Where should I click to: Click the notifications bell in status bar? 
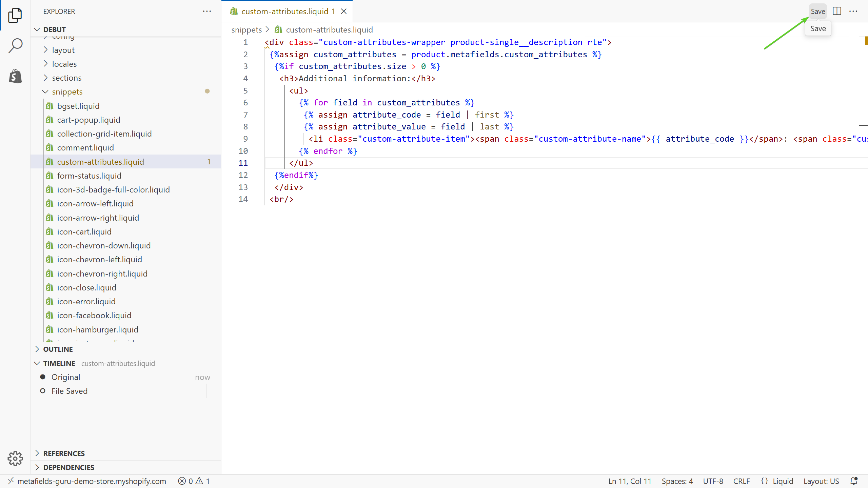click(x=854, y=481)
